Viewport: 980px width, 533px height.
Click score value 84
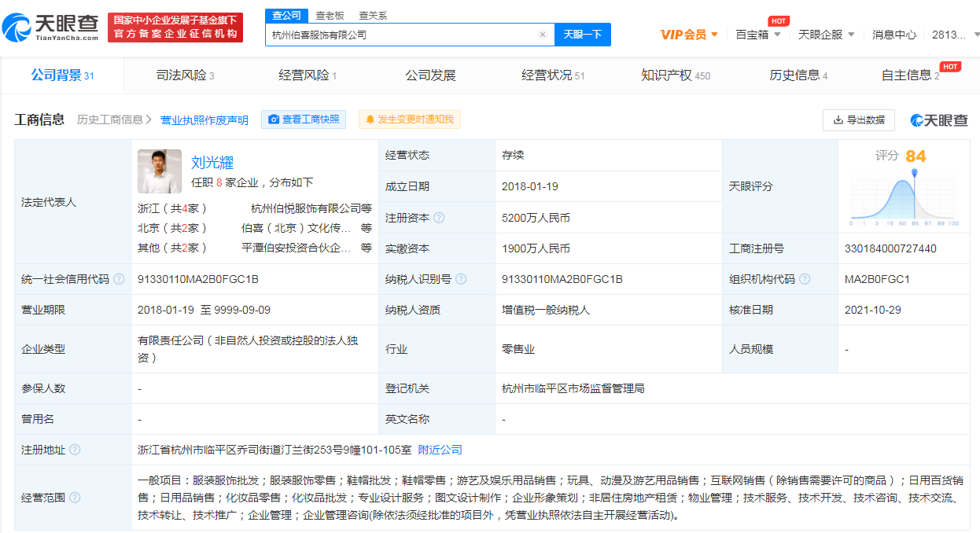click(916, 156)
